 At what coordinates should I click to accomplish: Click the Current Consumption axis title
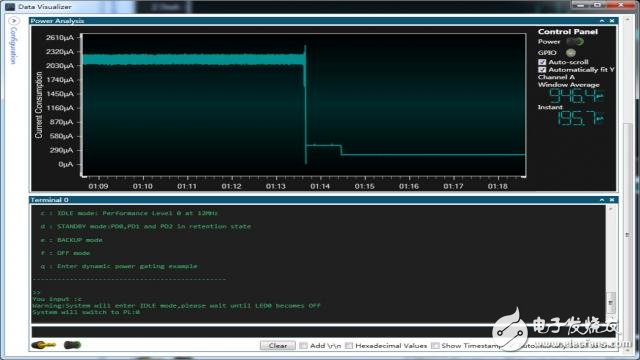point(39,105)
